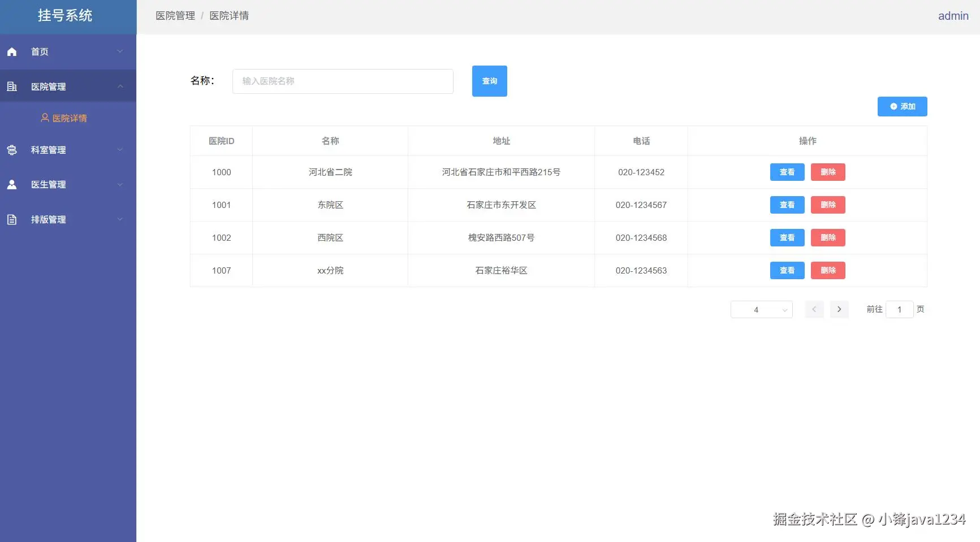Click the 排版管理 document icon

[12, 219]
